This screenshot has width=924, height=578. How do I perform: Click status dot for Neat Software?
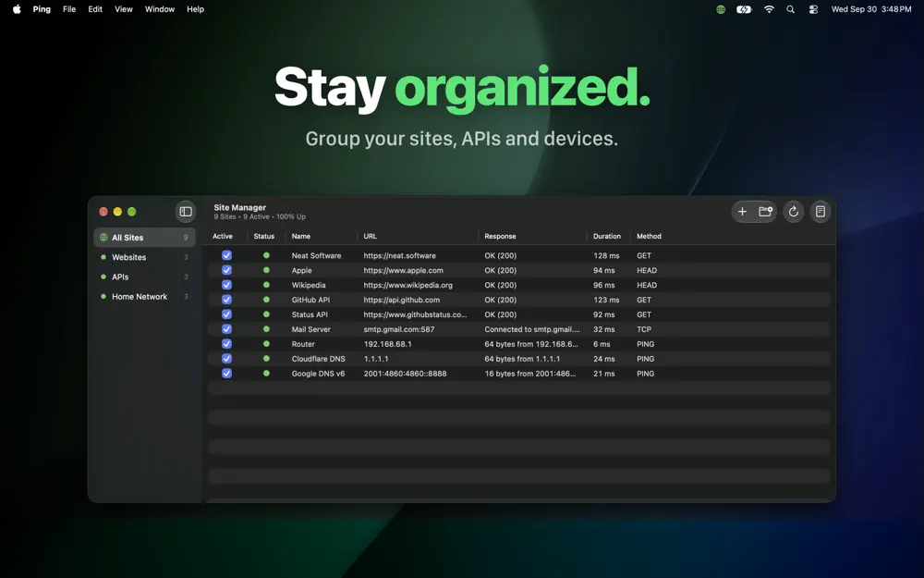(266, 255)
